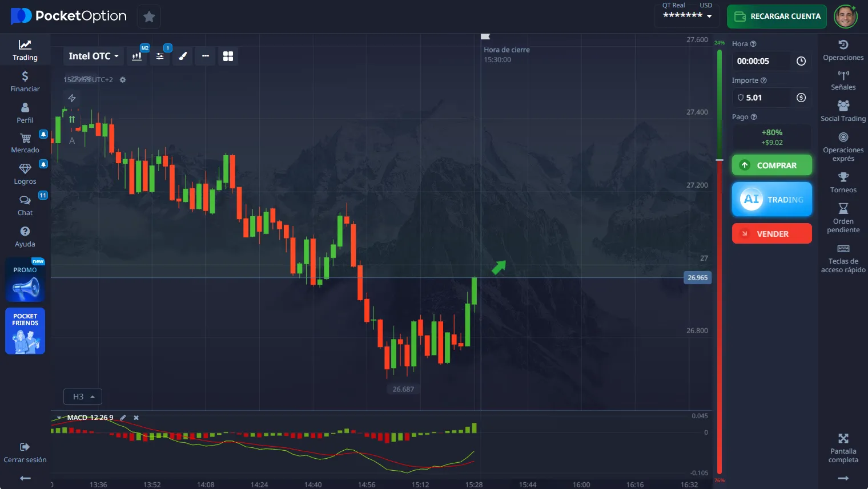Switch amount currency mode dollar icon
This screenshot has height=489, width=868.
(x=801, y=98)
